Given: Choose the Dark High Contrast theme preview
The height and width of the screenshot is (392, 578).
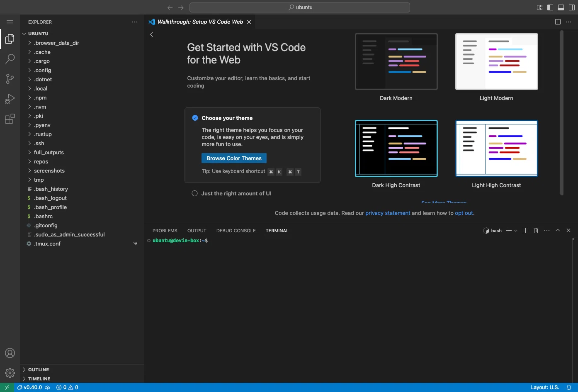Looking at the screenshot, I should point(396,149).
